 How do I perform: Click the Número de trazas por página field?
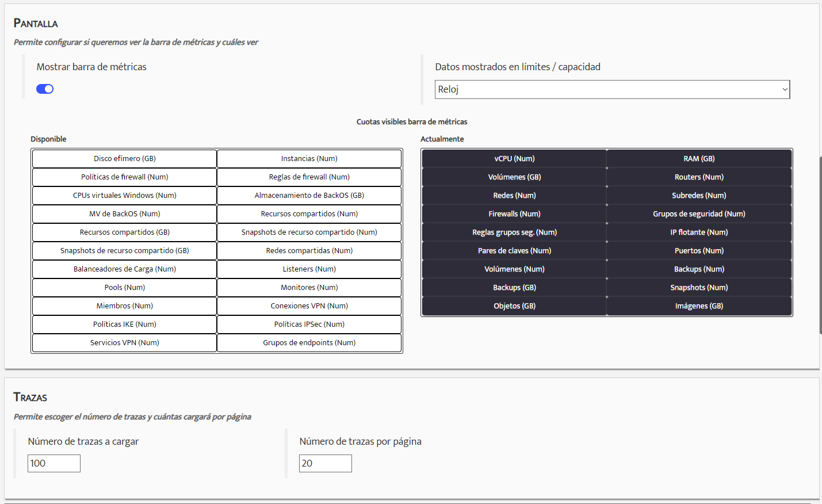coord(326,463)
